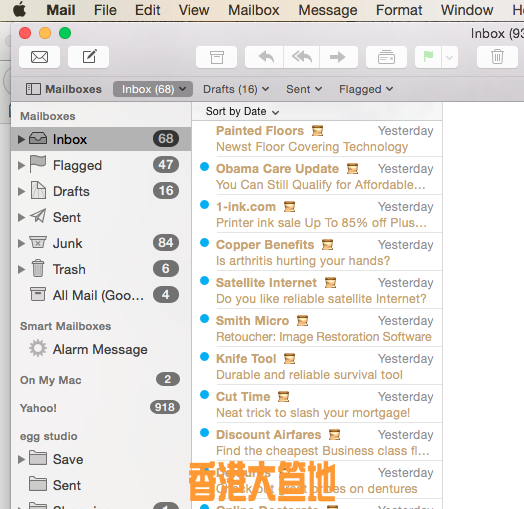Select the Drafts mailbox document icon
This screenshot has width=524, height=509.
[x=38, y=190]
